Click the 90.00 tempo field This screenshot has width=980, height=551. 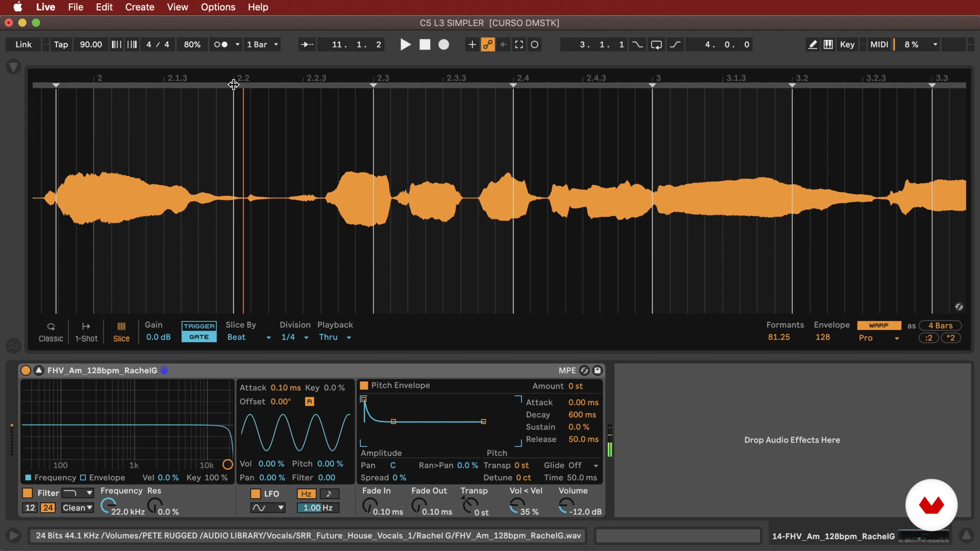tap(91, 44)
